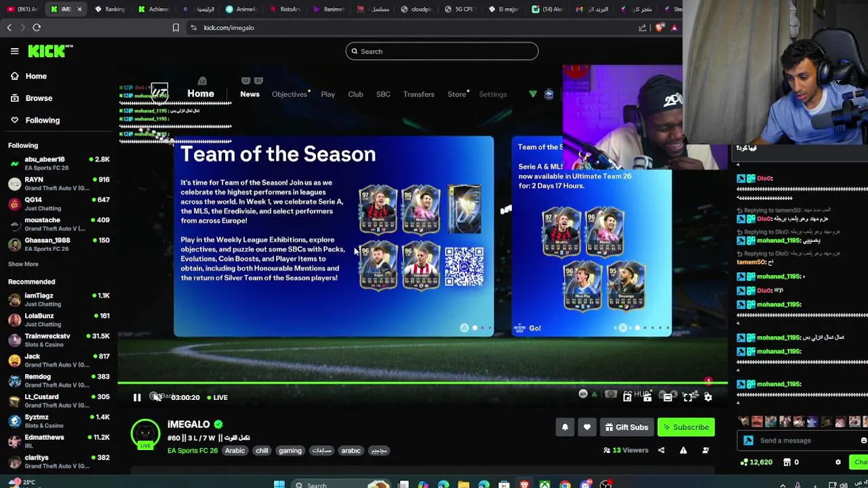Jump to LIVE in the player
The width and height of the screenshot is (868, 488).
pos(218,398)
